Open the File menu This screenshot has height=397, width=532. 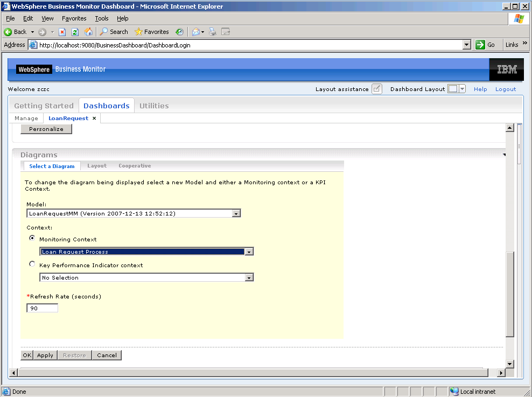click(11, 18)
